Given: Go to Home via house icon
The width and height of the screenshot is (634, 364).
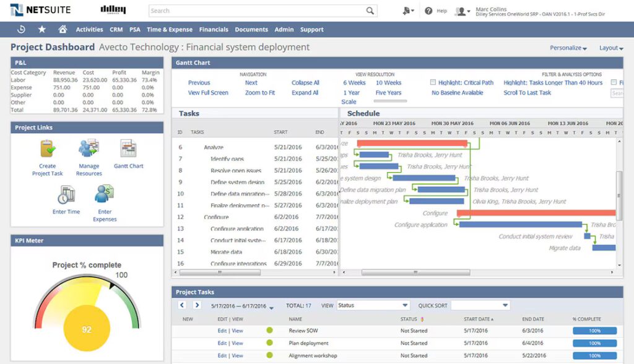Looking at the screenshot, I should 62,29.
